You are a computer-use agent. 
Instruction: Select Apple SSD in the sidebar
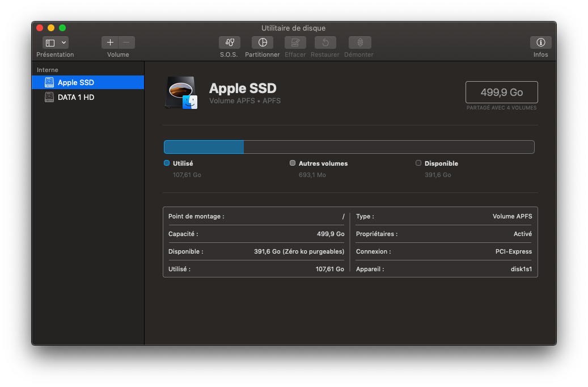coord(76,83)
